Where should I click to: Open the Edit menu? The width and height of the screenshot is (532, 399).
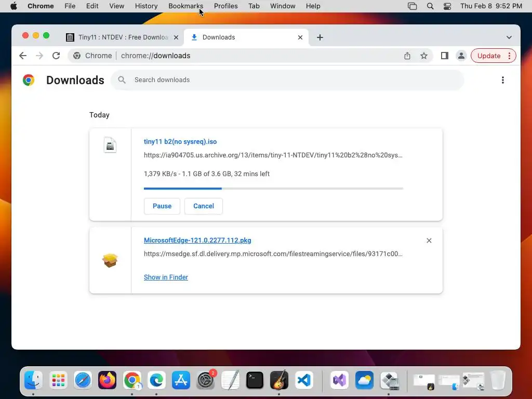click(x=92, y=6)
